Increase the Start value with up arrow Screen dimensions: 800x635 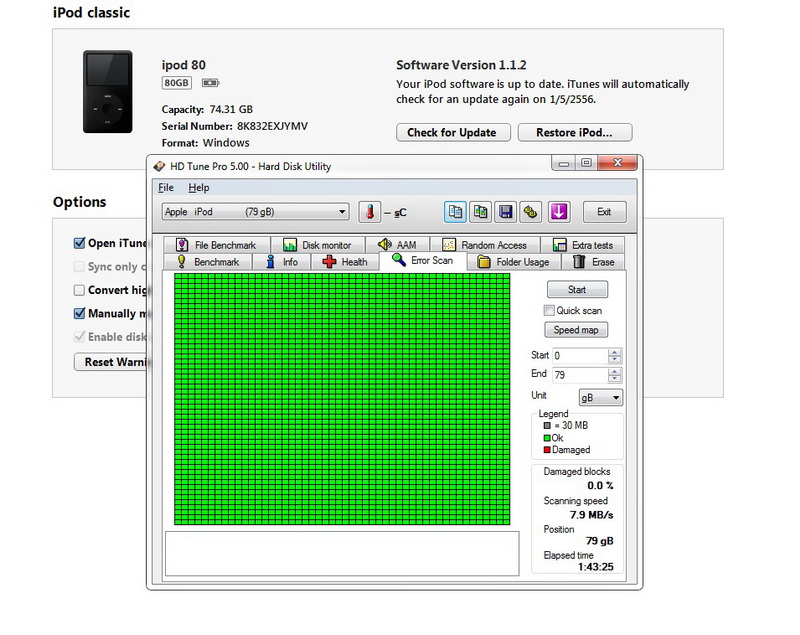pyautogui.click(x=615, y=352)
